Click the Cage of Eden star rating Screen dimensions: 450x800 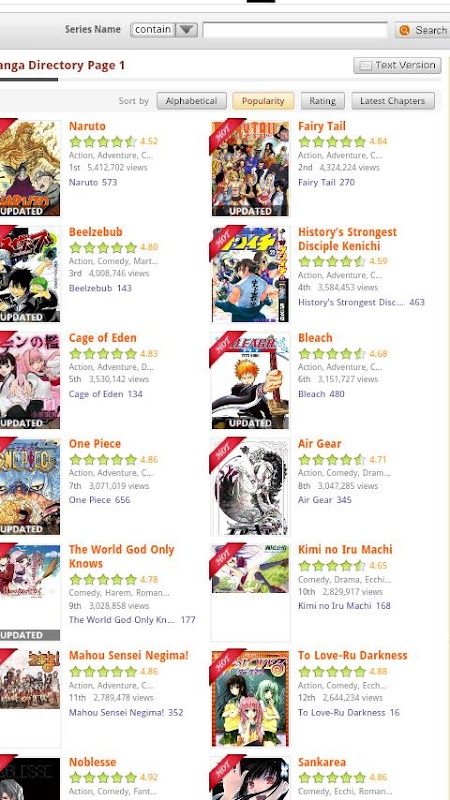(x=103, y=354)
